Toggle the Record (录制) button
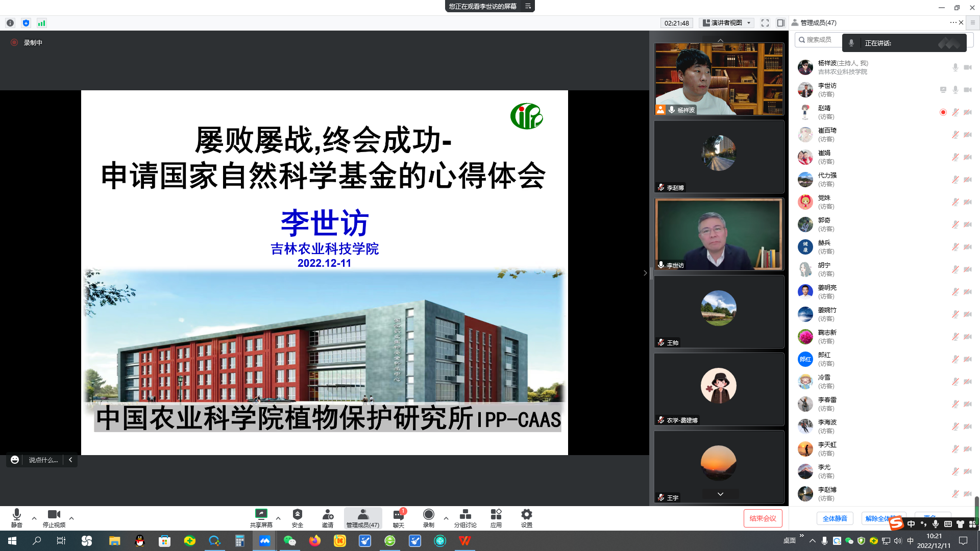980x551 pixels. click(x=428, y=514)
